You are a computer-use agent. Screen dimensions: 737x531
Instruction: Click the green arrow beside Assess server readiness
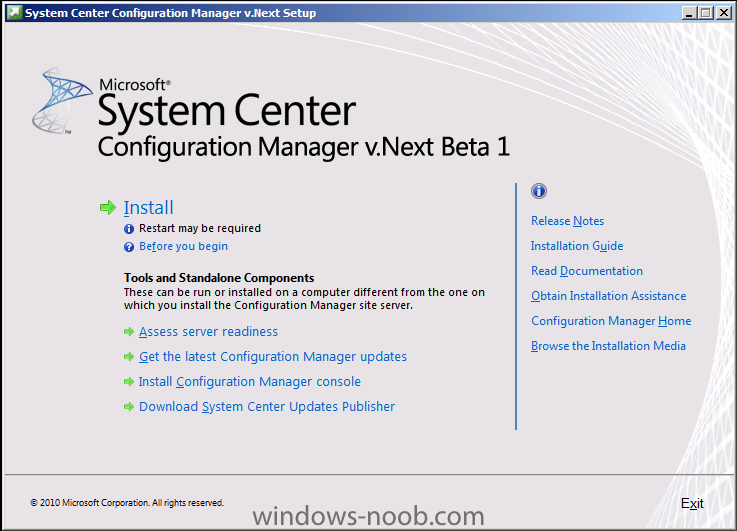129,332
